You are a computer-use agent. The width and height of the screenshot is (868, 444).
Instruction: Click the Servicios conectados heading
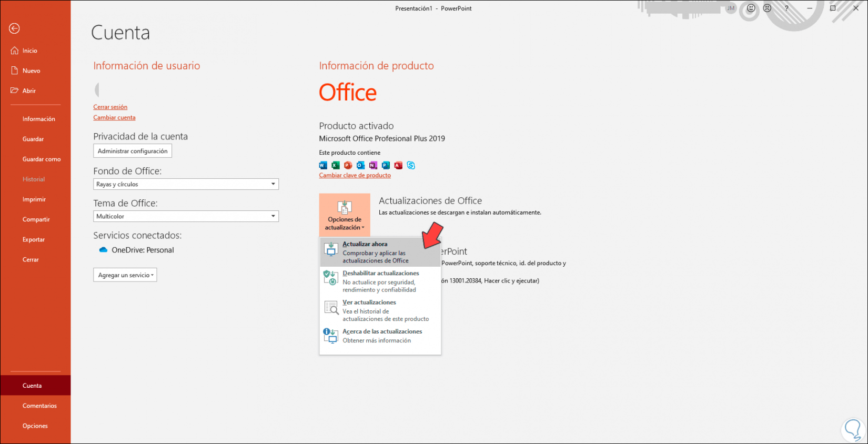137,235
